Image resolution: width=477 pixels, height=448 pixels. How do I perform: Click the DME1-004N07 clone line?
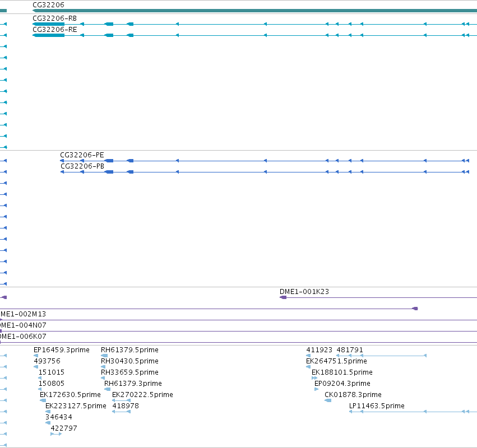click(239, 332)
